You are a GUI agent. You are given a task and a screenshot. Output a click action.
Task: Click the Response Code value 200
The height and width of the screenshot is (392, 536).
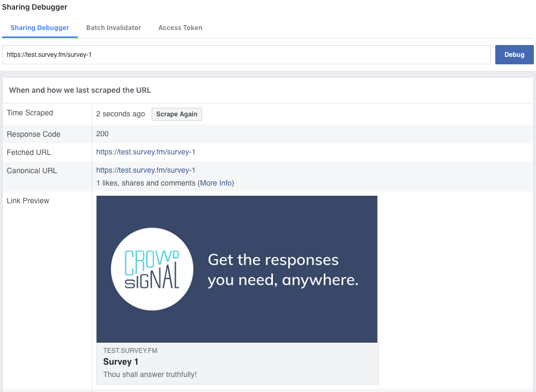click(102, 134)
